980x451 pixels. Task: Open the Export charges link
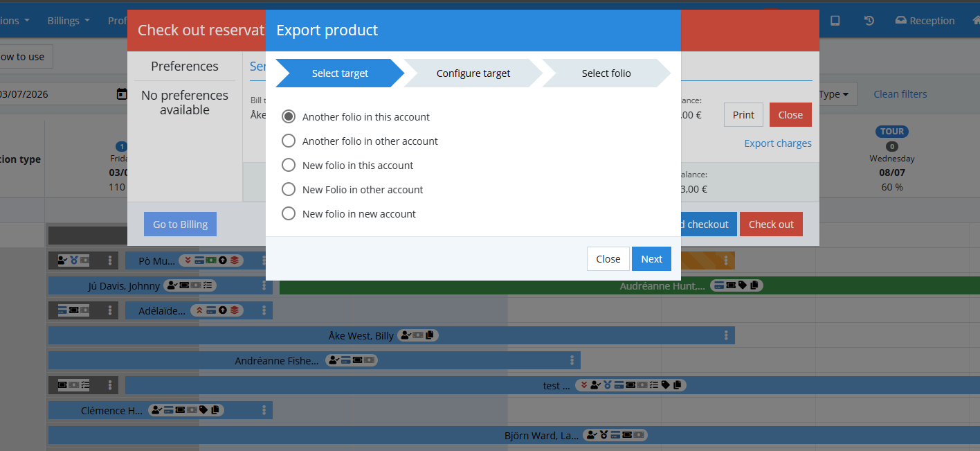tap(778, 143)
